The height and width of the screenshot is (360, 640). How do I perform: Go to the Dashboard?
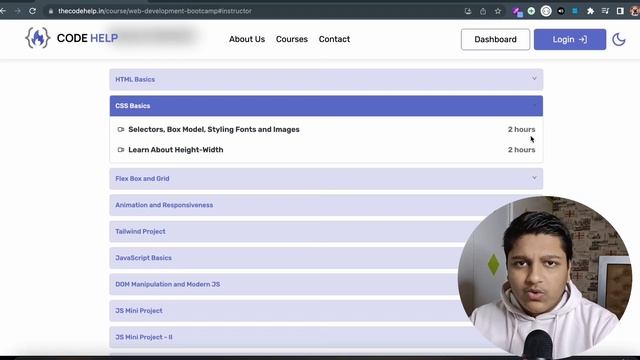(495, 40)
